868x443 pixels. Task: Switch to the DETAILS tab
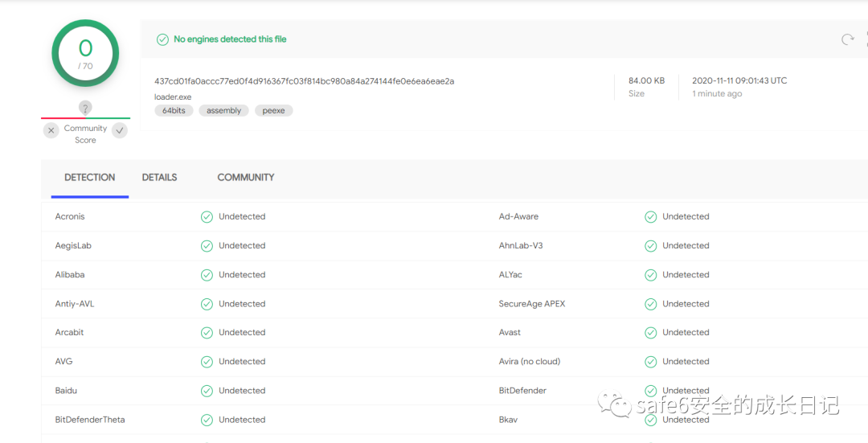[x=159, y=178]
